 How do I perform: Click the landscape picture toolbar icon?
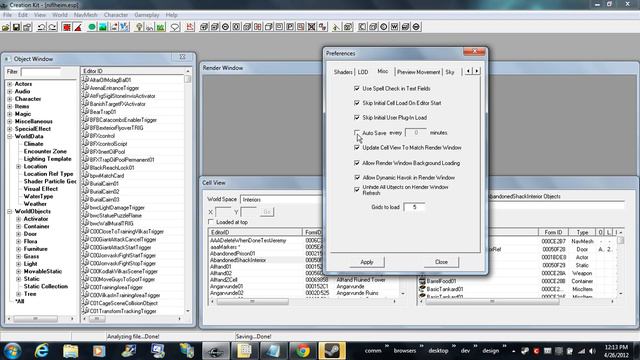(x=103, y=27)
